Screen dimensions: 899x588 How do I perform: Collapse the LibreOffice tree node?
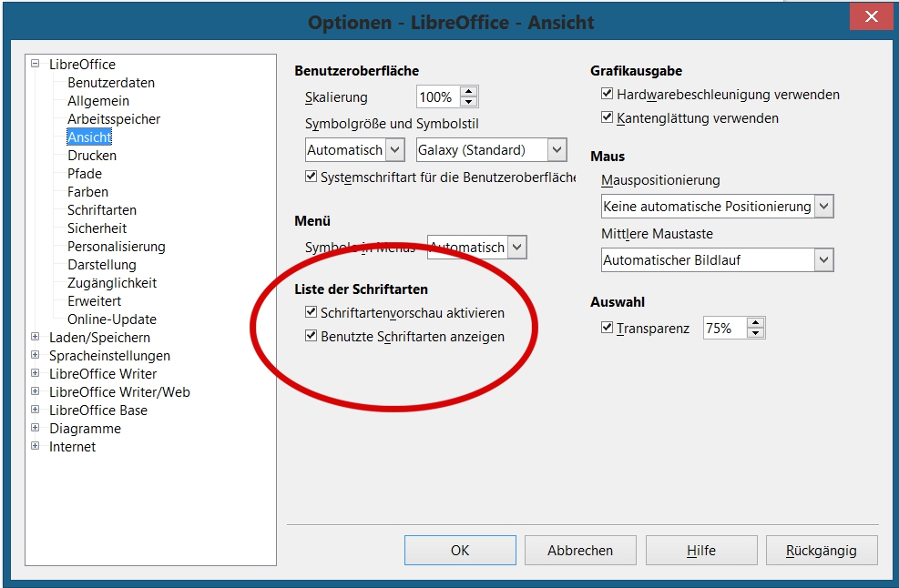(x=36, y=65)
